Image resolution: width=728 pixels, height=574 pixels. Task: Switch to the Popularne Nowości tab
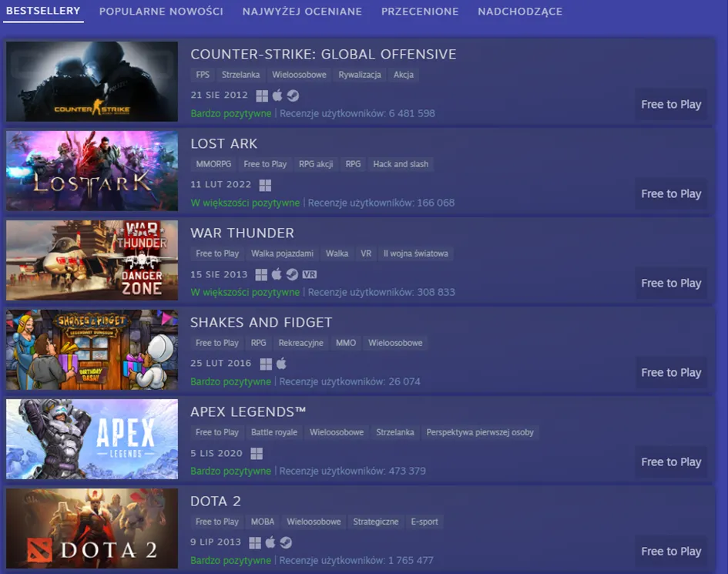click(x=161, y=12)
